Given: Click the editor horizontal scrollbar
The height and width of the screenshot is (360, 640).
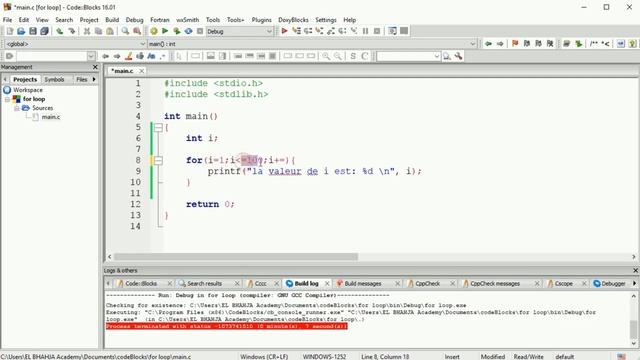Looking at the screenshot, I should pos(236,257).
